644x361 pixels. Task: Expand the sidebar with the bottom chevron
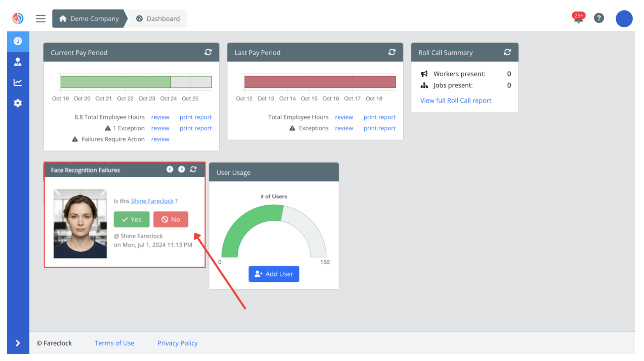coord(18,343)
